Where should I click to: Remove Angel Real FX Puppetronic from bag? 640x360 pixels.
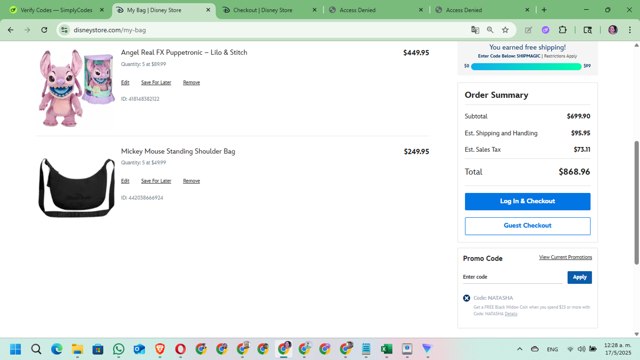[x=191, y=82]
